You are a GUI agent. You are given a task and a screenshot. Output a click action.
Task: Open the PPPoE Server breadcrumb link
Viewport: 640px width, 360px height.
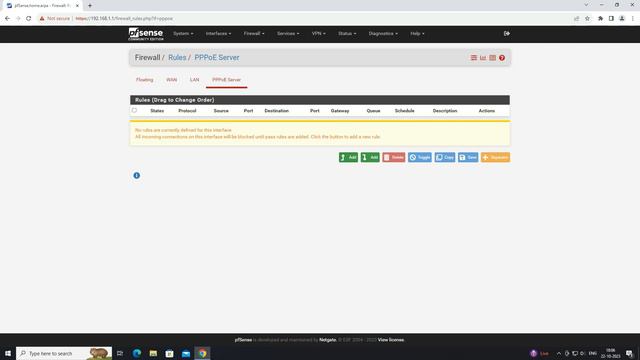tap(217, 58)
